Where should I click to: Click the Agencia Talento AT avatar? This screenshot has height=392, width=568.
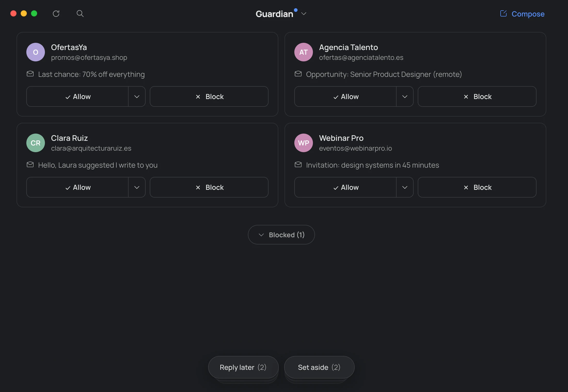click(x=304, y=52)
